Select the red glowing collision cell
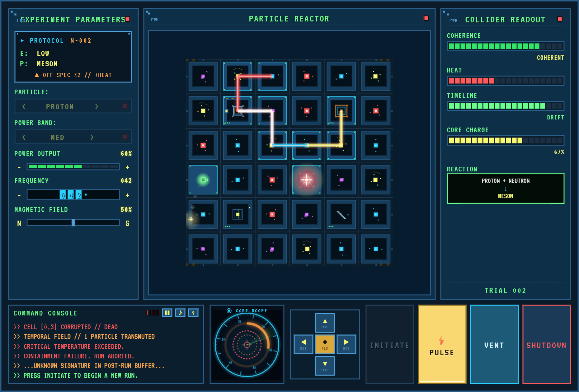Image resolution: width=579 pixels, height=392 pixels. coord(307,180)
